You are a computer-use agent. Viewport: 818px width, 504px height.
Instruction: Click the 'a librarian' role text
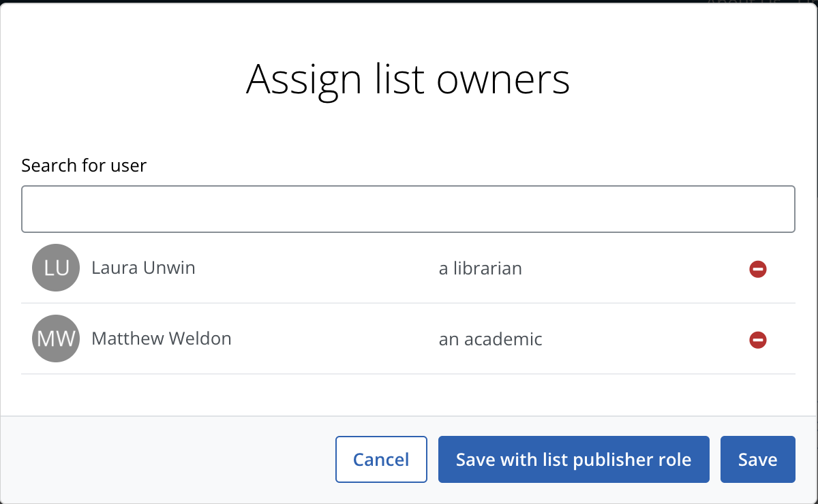481,268
